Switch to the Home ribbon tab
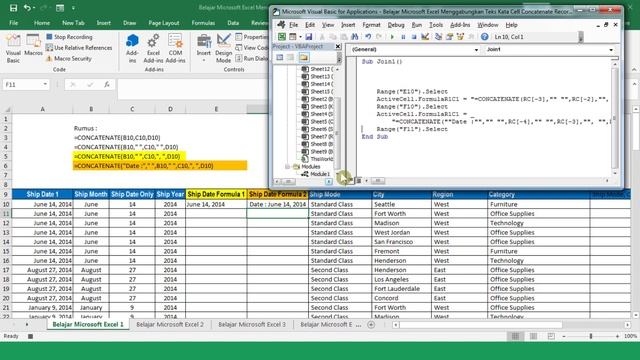Viewport: 640px width, 360px height. [x=42, y=23]
